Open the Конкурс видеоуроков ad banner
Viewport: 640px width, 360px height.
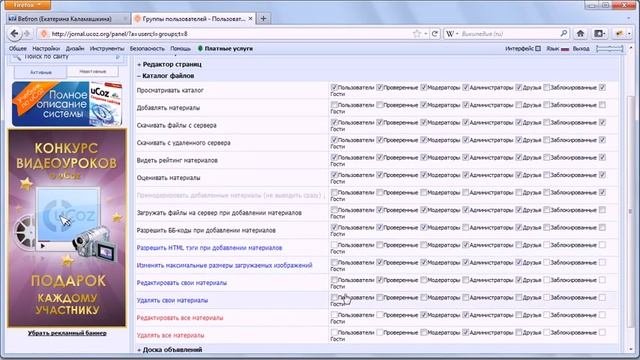[x=67, y=228]
